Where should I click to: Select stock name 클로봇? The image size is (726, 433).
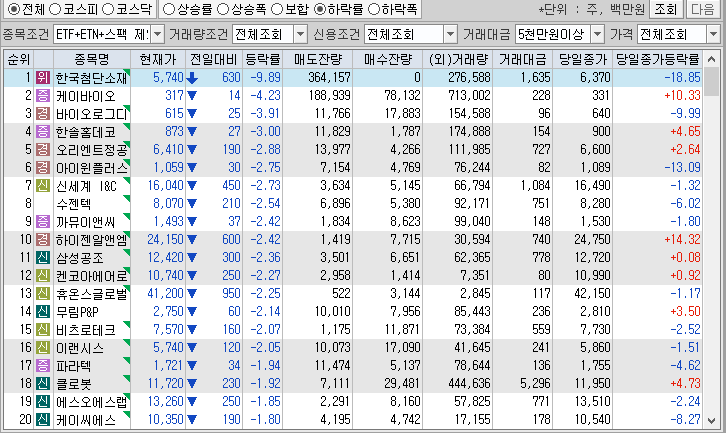coord(73,384)
